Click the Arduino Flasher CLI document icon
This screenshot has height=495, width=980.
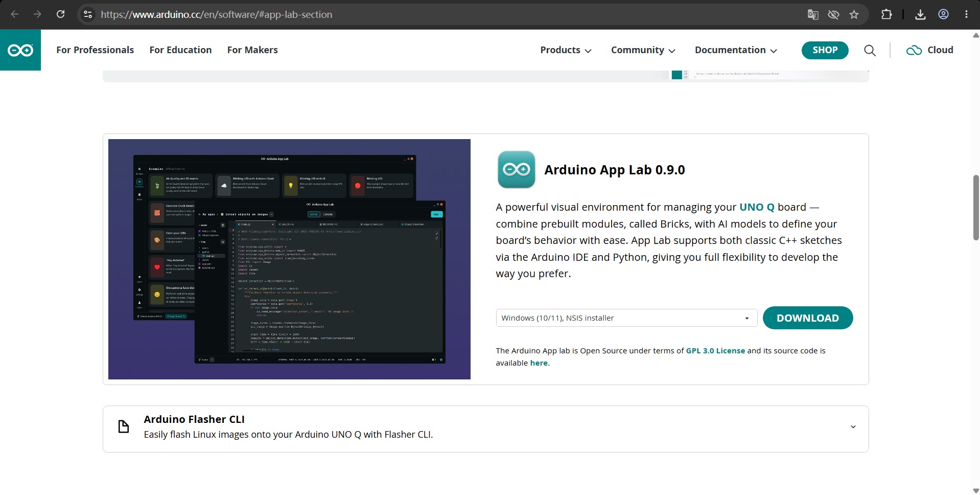coord(124,426)
